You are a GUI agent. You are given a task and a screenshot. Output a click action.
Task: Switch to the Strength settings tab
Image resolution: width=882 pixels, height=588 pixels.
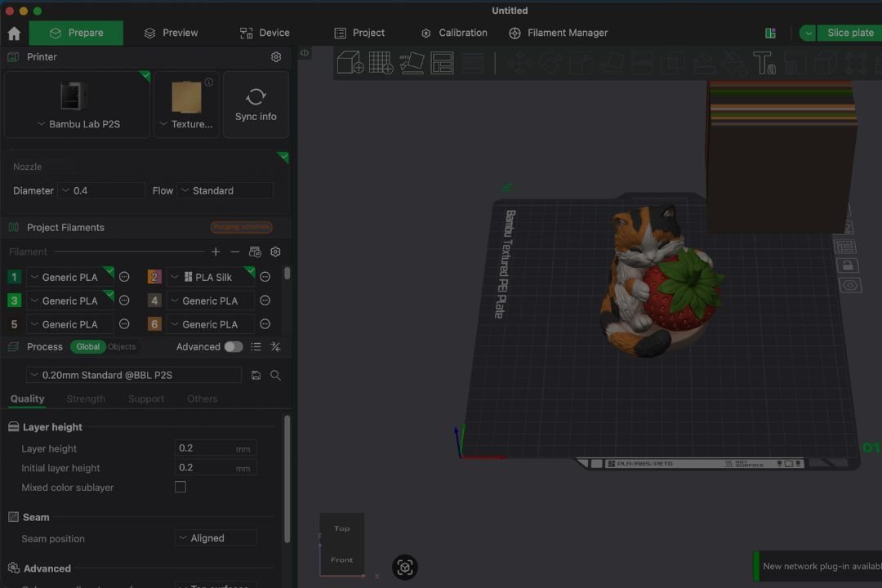point(86,399)
